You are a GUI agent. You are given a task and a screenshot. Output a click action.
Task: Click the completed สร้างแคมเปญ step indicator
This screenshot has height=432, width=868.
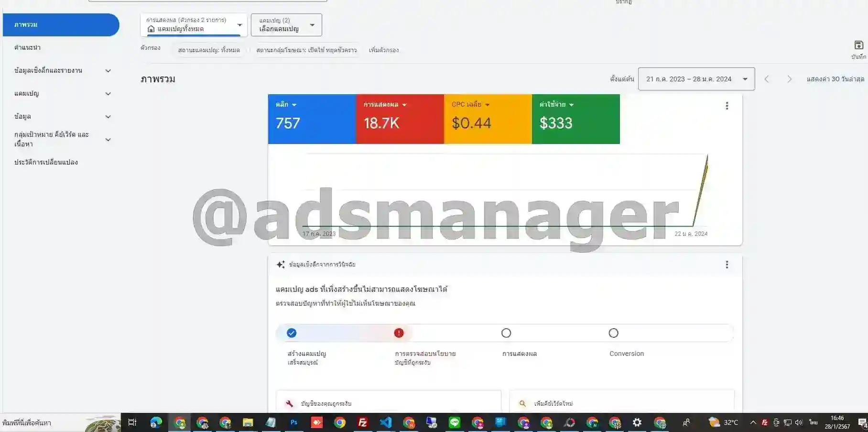coord(291,332)
